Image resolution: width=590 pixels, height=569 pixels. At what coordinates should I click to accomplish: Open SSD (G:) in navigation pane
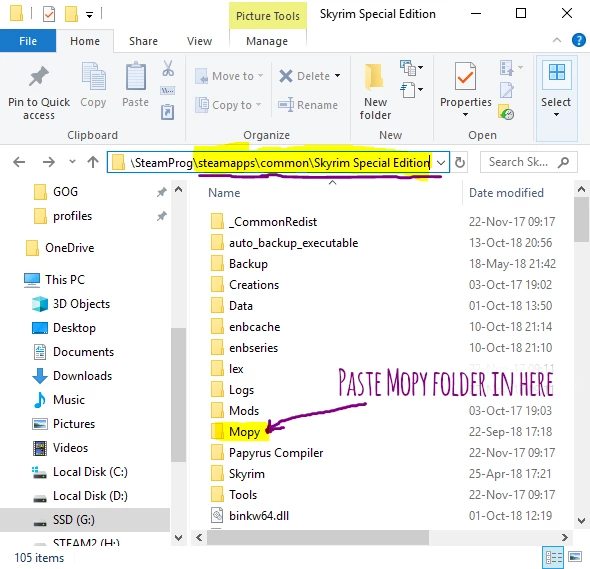click(73, 520)
